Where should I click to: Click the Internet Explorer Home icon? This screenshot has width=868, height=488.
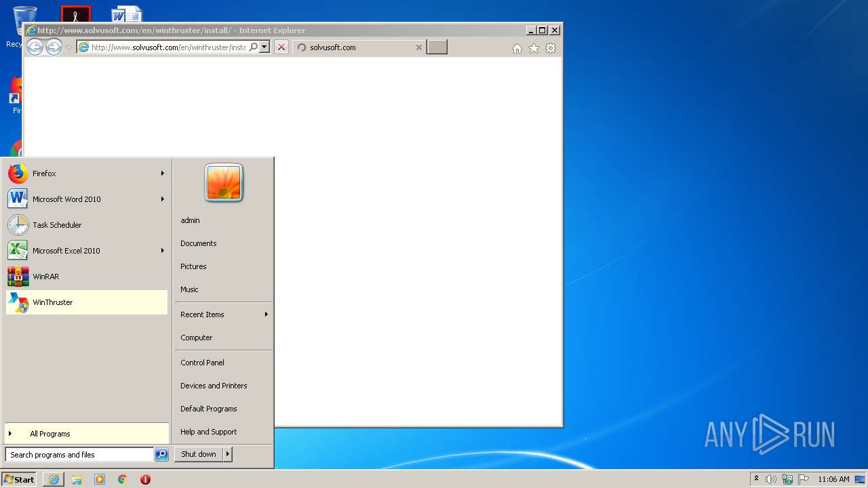517,48
